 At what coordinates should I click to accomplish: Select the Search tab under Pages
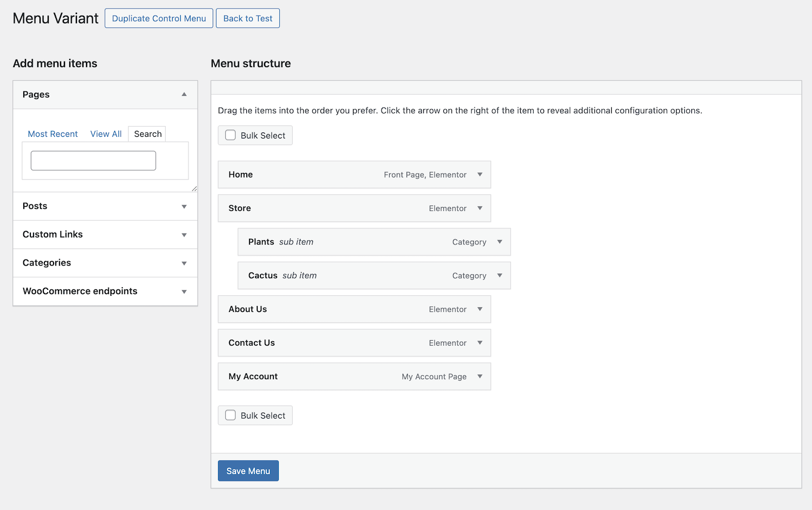coord(147,134)
